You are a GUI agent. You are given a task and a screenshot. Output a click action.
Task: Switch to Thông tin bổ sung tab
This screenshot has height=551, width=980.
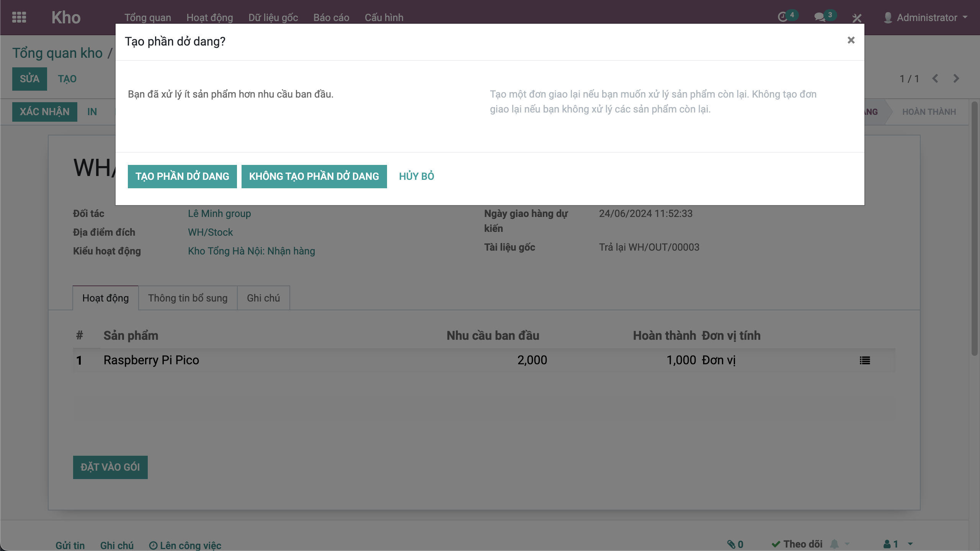(x=188, y=298)
